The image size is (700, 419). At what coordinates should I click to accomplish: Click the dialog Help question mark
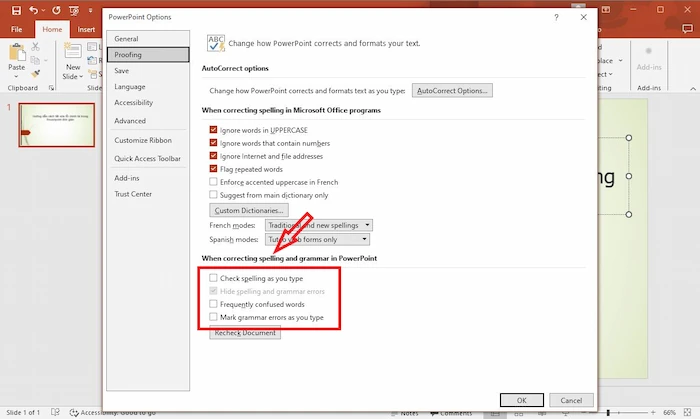pyautogui.click(x=556, y=17)
